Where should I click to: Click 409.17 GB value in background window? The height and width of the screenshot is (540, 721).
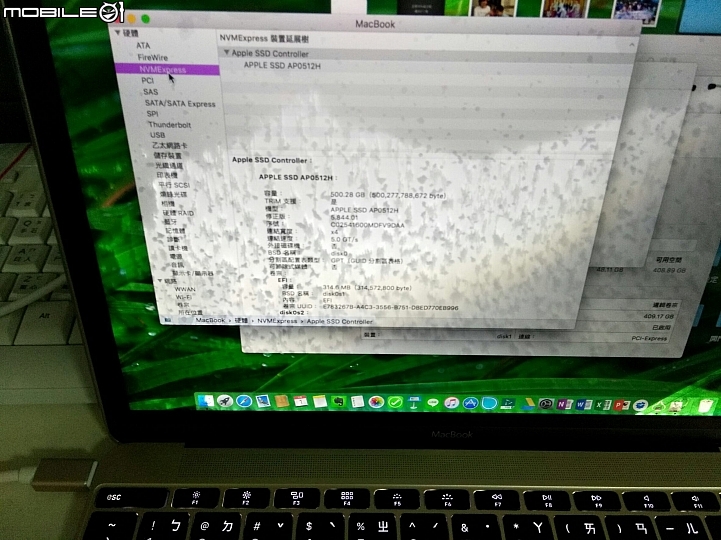(658, 316)
